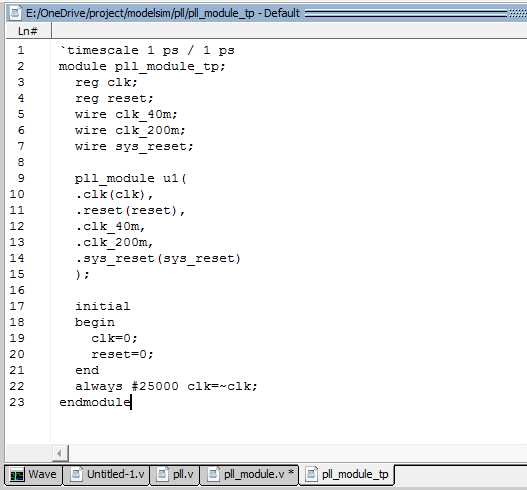Click the 'begin' keyword line
This screenshot has width=527, height=490.
pyautogui.click(x=94, y=322)
